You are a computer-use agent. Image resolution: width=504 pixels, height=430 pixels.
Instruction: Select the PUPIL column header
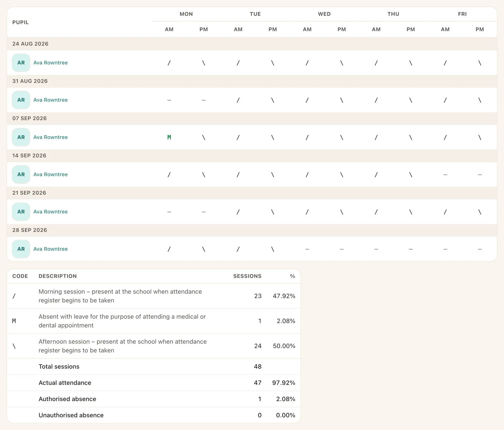pyautogui.click(x=20, y=22)
